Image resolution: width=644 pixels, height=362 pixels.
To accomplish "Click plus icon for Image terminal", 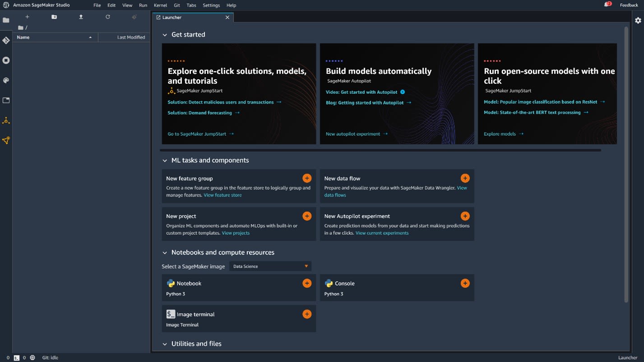I will click(x=307, y=314).
